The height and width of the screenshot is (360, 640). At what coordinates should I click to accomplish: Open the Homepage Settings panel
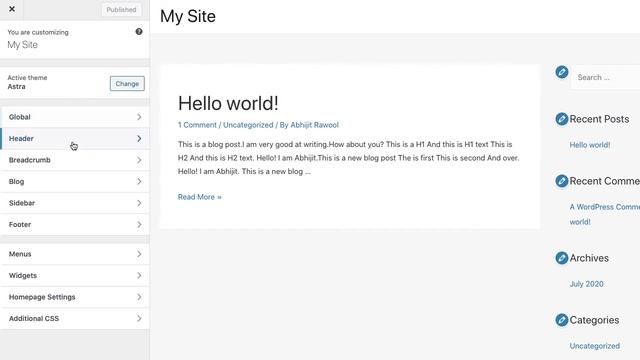point(75,297)
